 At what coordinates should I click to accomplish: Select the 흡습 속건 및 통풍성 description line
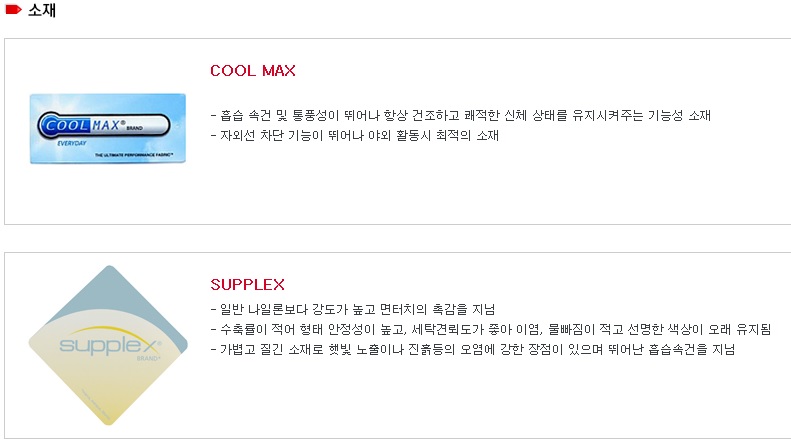click(460, 115)
